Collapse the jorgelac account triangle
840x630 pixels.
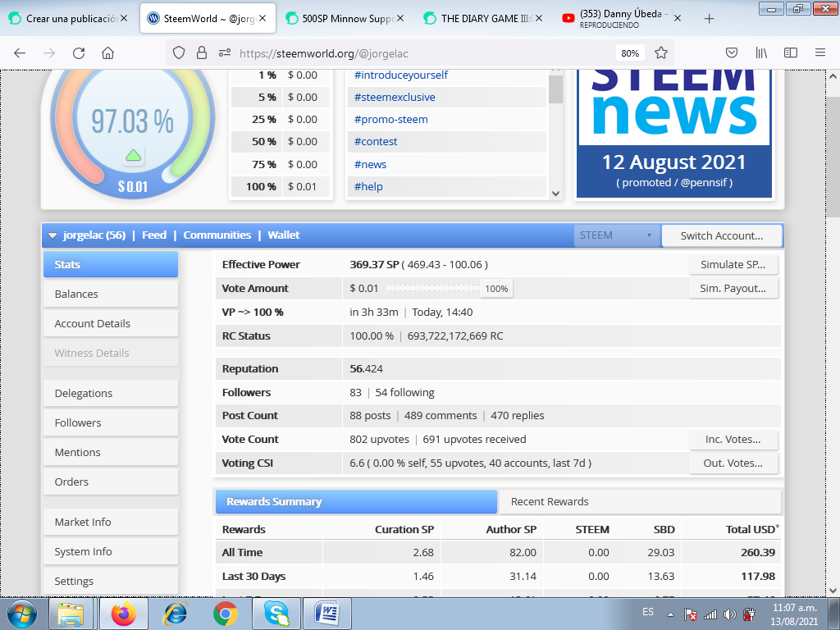[52, 235]
